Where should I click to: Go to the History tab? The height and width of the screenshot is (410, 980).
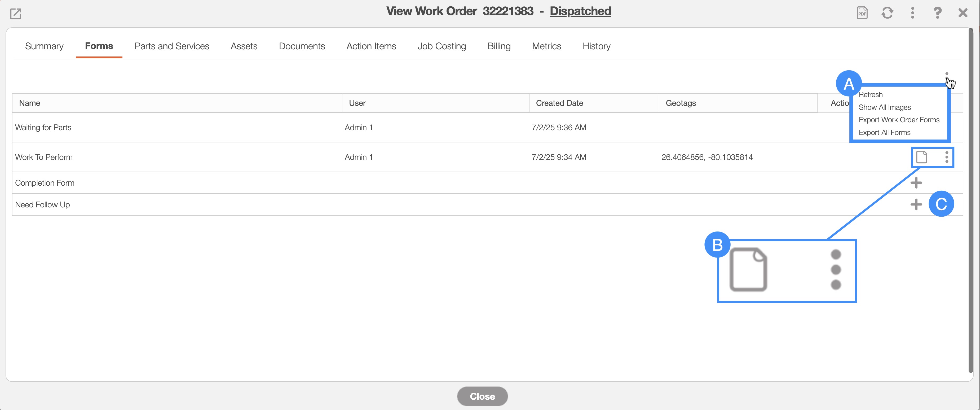pyautogui.click(x=596, y=46)
